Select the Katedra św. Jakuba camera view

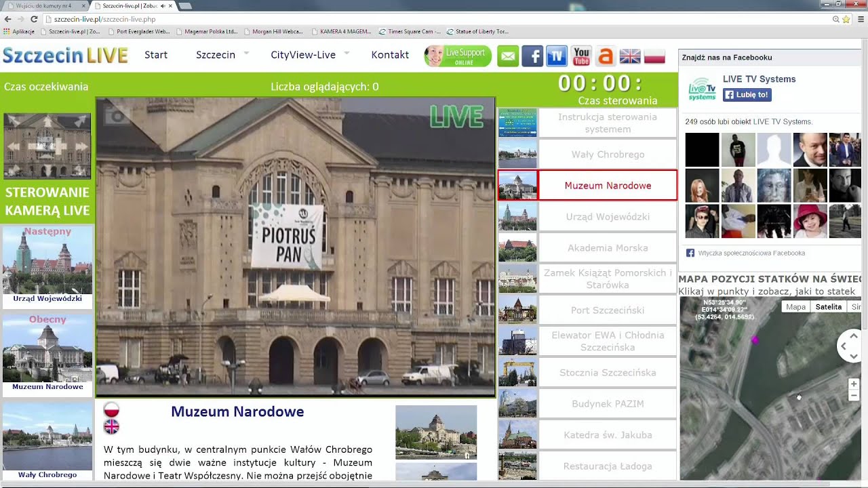(x=608, y=434)
